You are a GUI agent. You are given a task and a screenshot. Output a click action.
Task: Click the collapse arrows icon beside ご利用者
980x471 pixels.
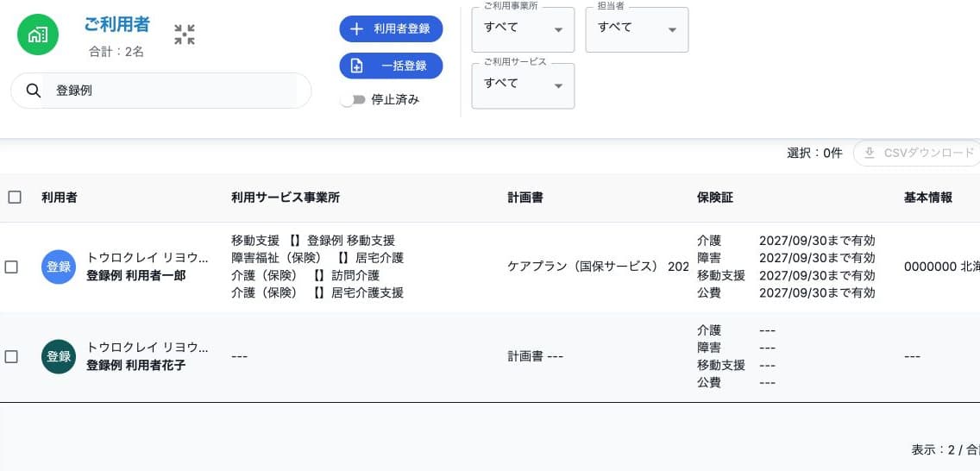pyautogui.click(x=185, y=35)
